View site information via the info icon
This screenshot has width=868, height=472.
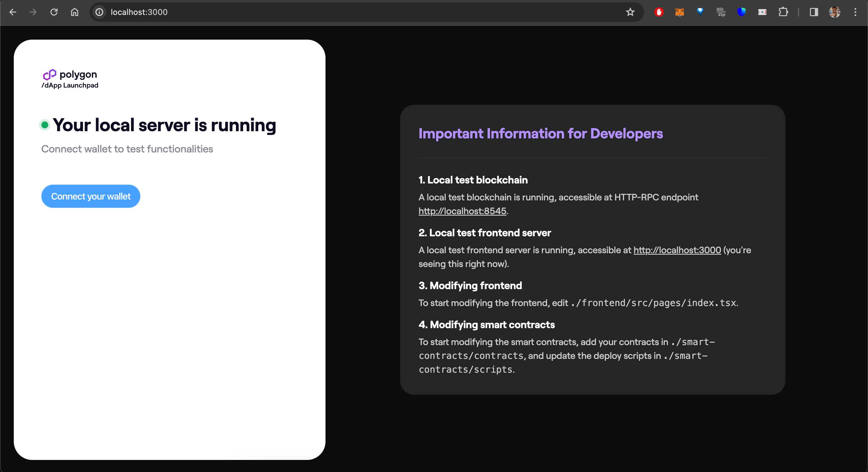point(99,12)
